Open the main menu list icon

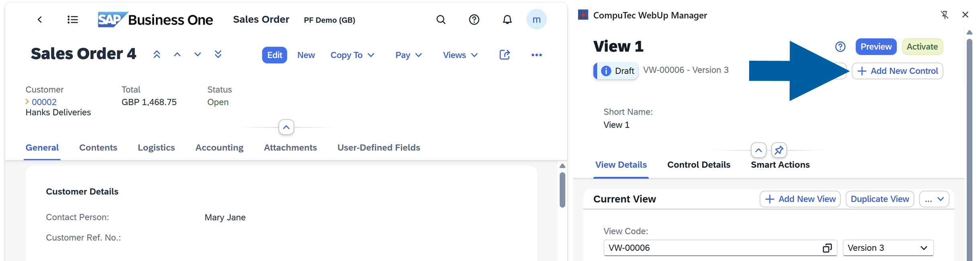coord(73,20)
